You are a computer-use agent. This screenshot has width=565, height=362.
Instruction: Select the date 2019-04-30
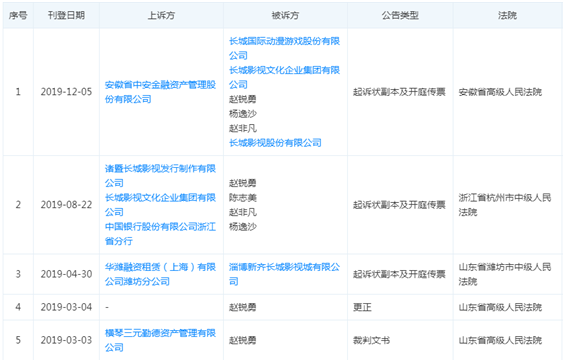(x=66, y=274)
